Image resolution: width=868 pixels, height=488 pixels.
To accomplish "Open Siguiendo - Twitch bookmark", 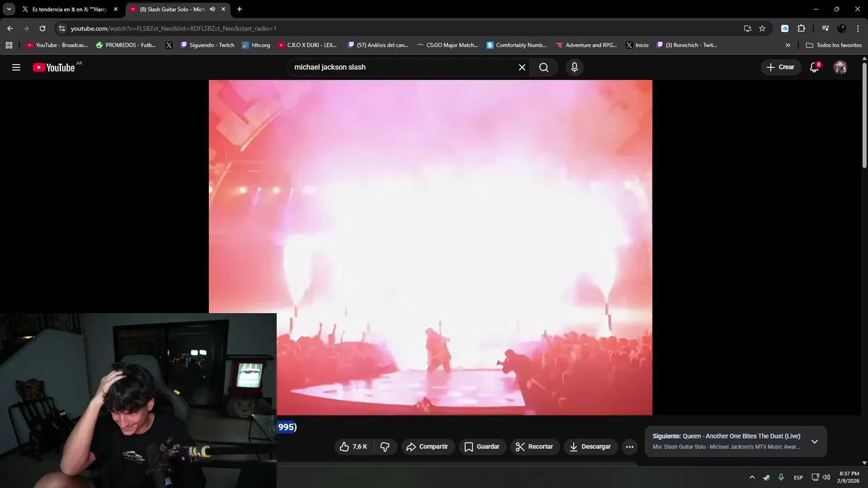I will pos(208,45).
